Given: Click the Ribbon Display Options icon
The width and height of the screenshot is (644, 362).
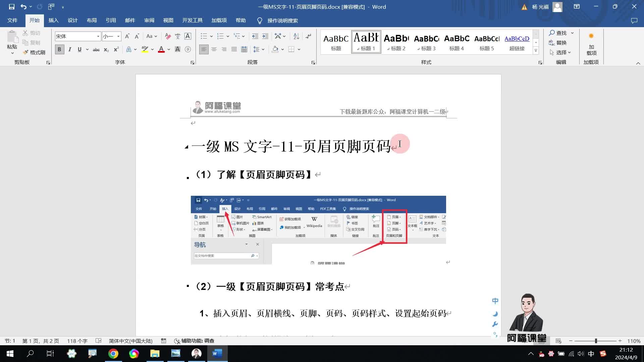Looking at the screenshot, I should pyautogui.click(x=577, y=7).
